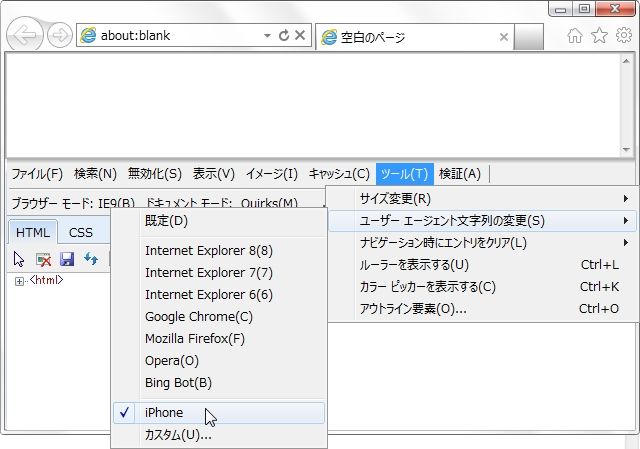640x449 pixels.
Task: Click the Refresh blue arrows icon
Action: coord(91,259)
